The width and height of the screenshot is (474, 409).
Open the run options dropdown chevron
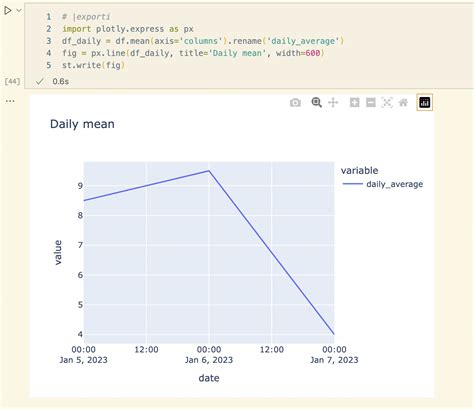(19, 11)
